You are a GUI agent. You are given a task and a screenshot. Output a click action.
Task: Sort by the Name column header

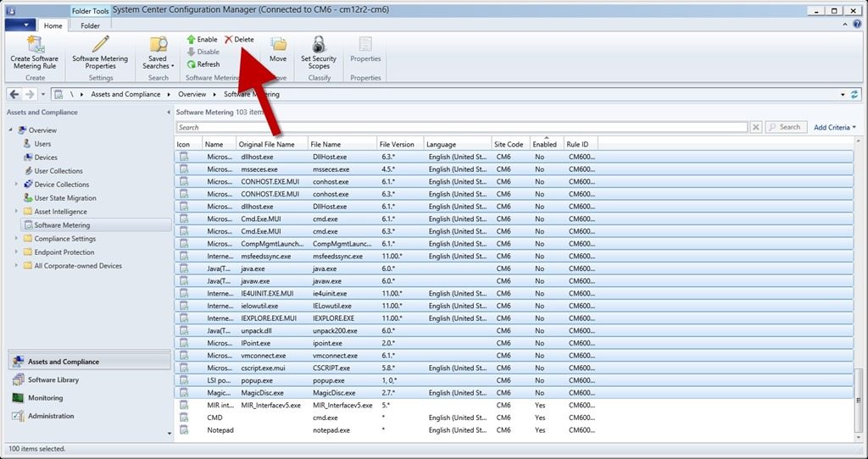pyautogui.click(x=220, y=144)
